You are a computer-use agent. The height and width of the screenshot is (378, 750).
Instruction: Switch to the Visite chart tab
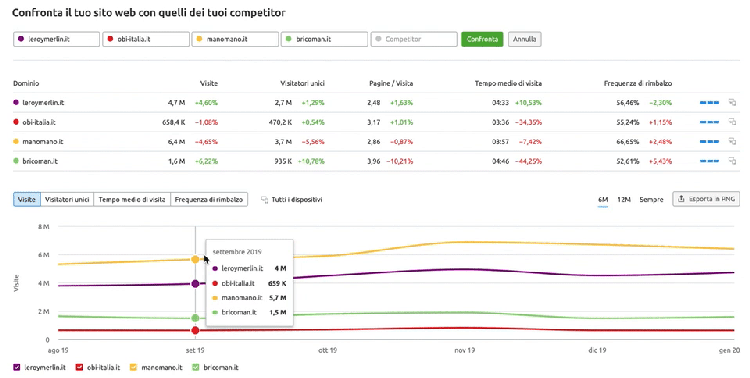click(x=27, y=200)
